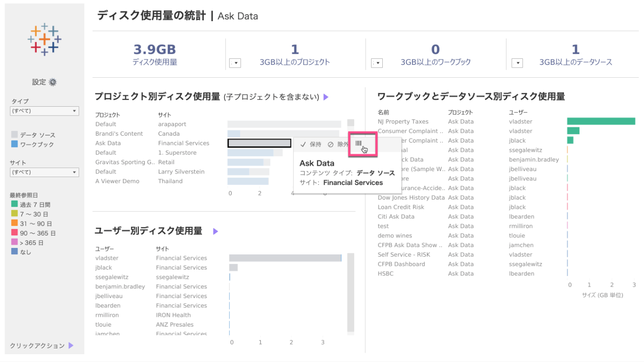Select the ANZ Presales site entry
Viewport: 644px width, 362px height.
175,325
